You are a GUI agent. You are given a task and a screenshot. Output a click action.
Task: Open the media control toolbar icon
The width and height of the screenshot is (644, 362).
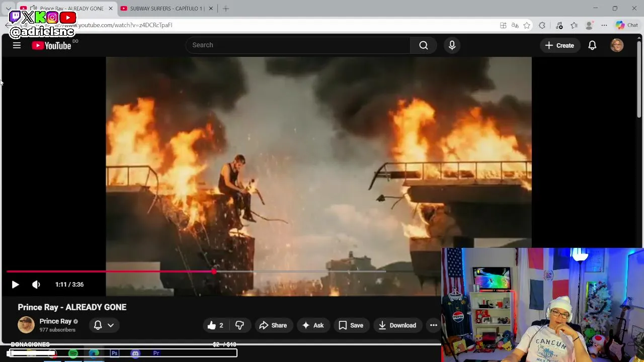tap(559, 25)
